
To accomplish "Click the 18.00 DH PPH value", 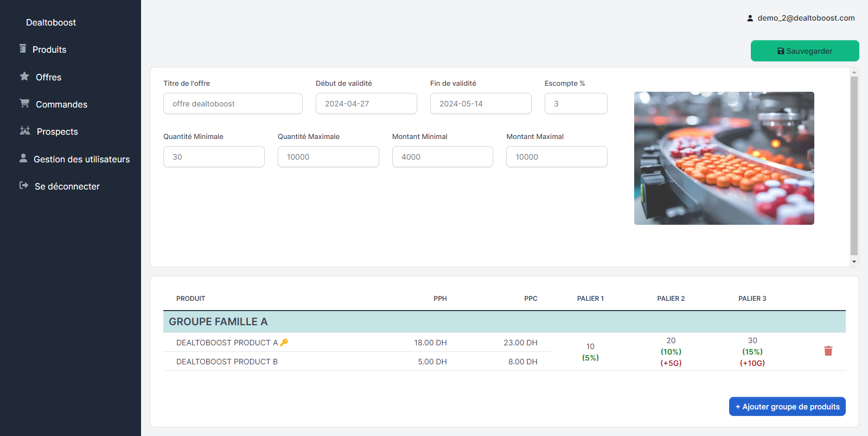I will pos(431,343).
